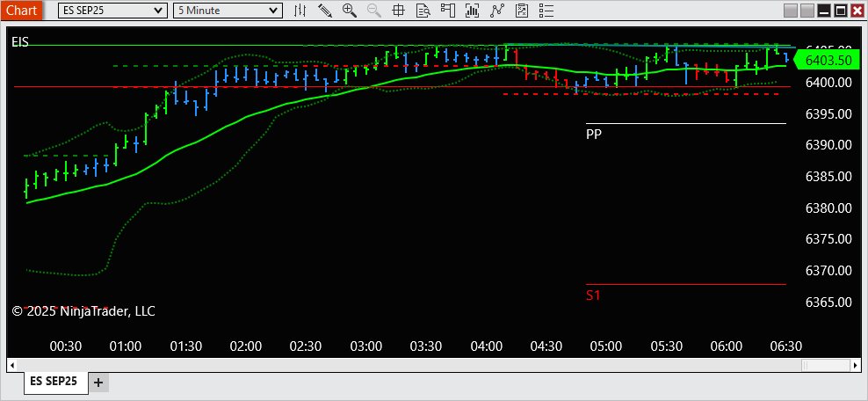Click the green 6403.50 price marker
The height and width of the screenshot is (401, 868).
(x=828, y=60)
